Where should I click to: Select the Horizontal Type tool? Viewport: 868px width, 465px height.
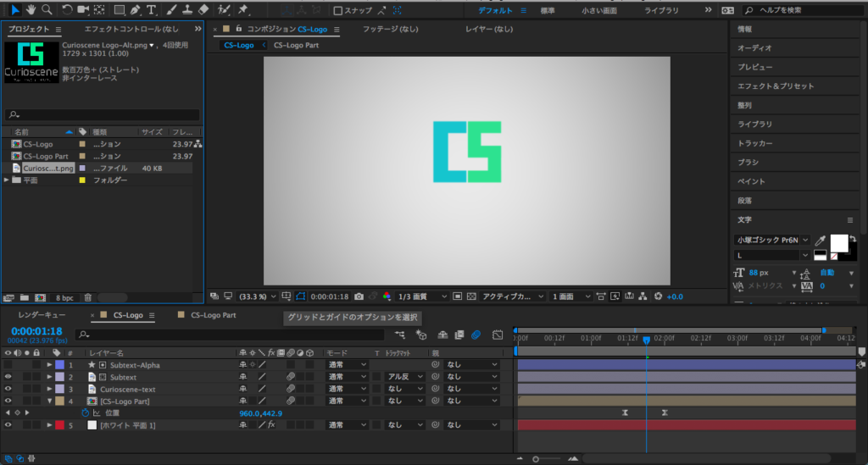[x=152, y=9]
